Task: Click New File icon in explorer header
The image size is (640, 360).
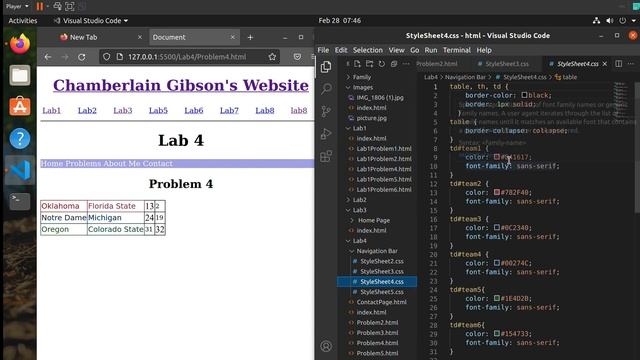Action: [x=357, y=64]
